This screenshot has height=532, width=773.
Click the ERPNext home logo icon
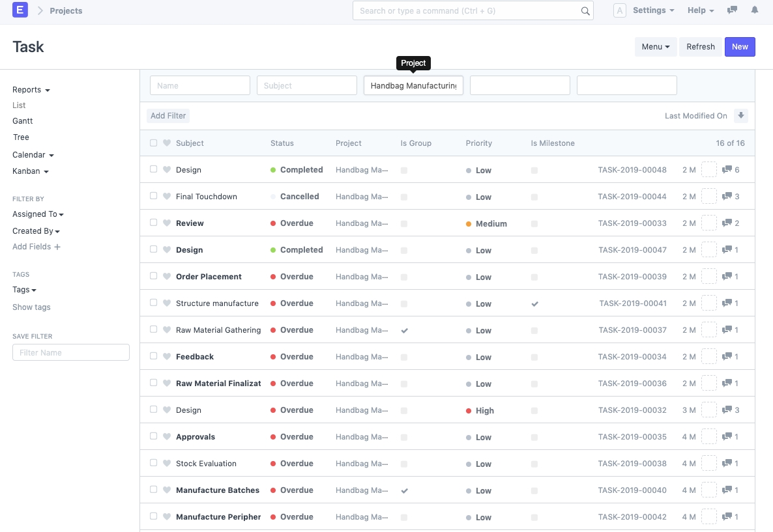coord(20,10)
